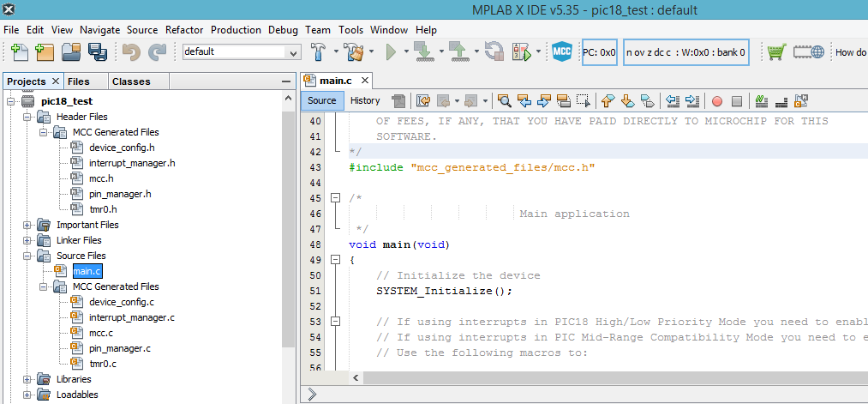The image size is (868, 404).
Task: Close the main.c editor tab
Action: 364,81
